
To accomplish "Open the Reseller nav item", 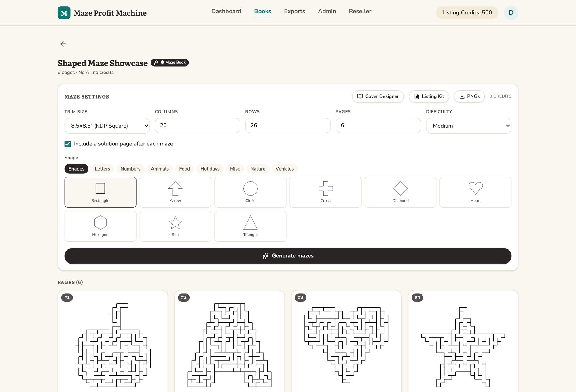I will tap(360, 11).
